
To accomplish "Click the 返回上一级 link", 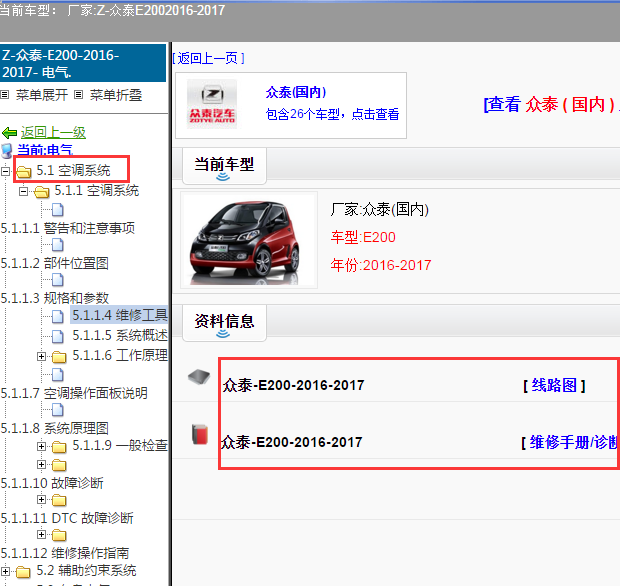I will click(53, 132).
